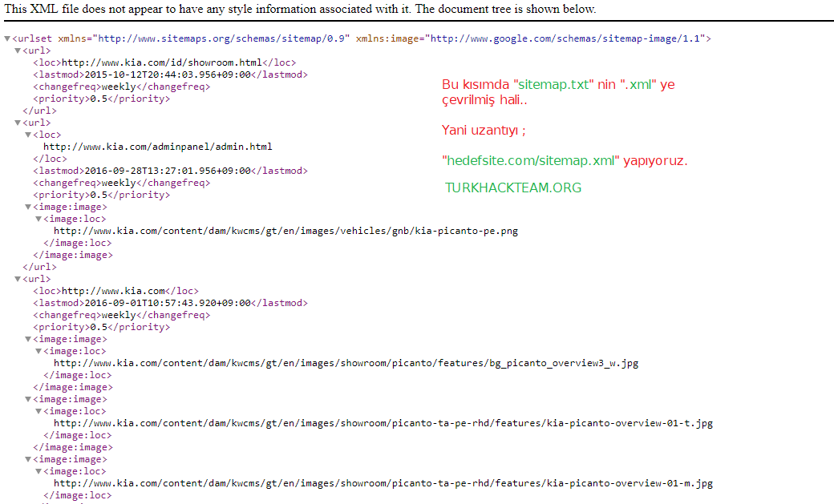Click the kia-picanto-pe.png image URL
834x504 pixels.
click(x=285, y=232)
